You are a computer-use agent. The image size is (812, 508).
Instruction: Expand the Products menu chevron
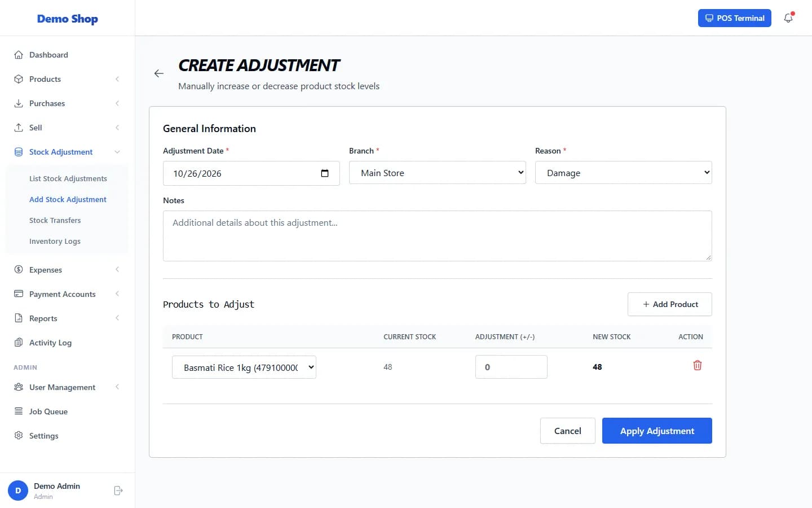[x=117, y=79]
